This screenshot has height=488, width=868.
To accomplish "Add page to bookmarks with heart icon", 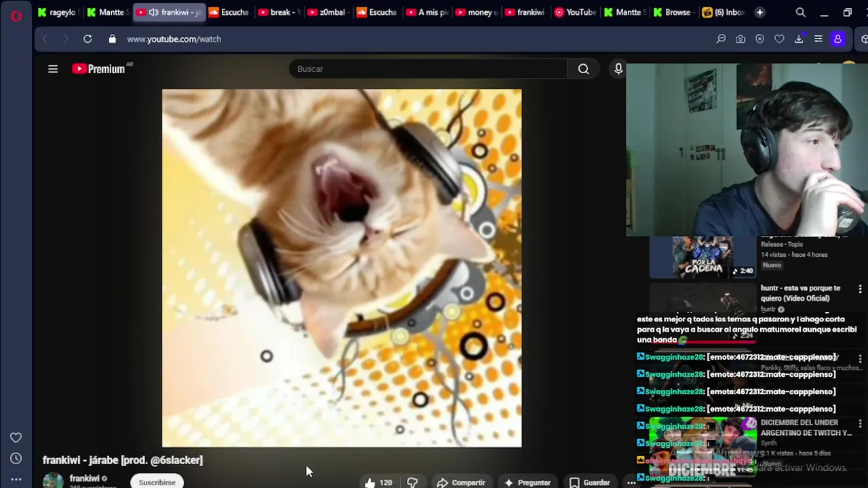I will pyautogui.click(x=779, y=39).
